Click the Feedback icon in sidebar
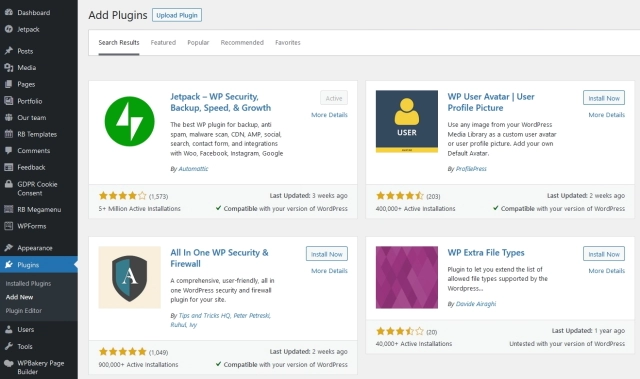640x379 pixels. tap(9, 167)
